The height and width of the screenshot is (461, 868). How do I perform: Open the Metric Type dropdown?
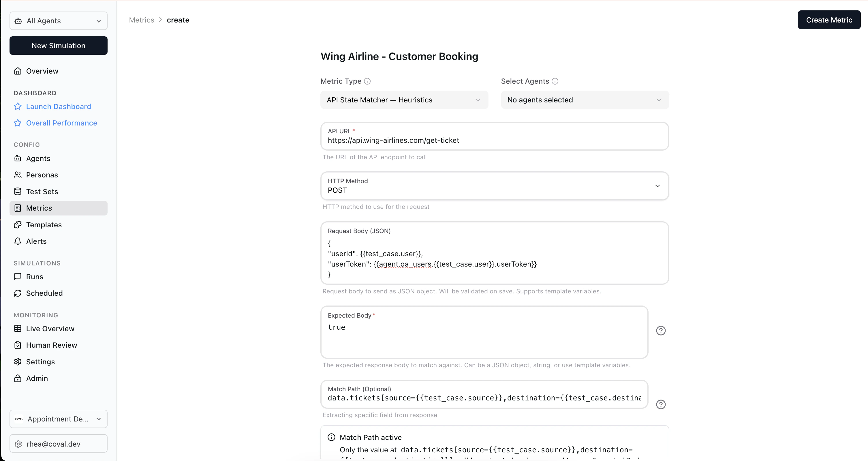[x=404, y=100]
